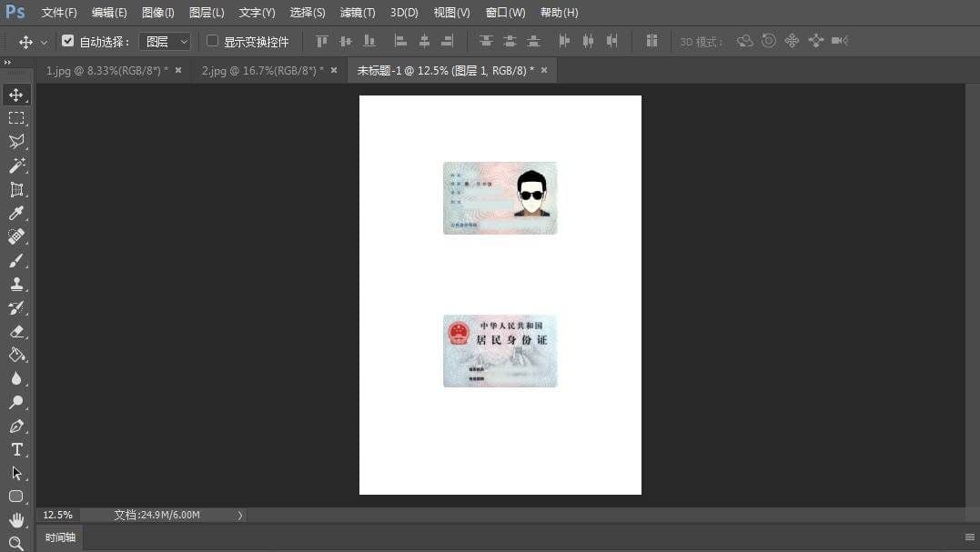
Task: Select the Horizontal Type tool
Action: tap(17, 449)
